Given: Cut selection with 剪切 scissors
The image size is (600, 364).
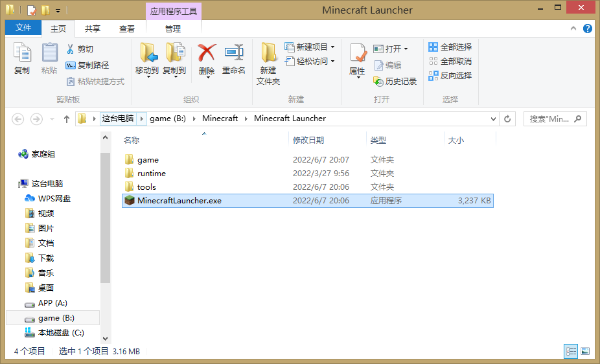Looking at the screenshot, I should tap(80, 49).
